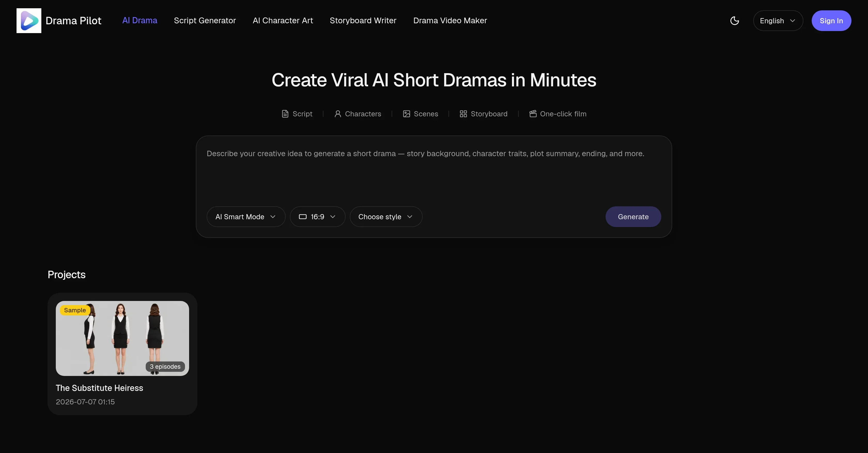Click the Generate button
Image resolution: width=868 pixels, height=453 pixels.
tap(633, 217)
